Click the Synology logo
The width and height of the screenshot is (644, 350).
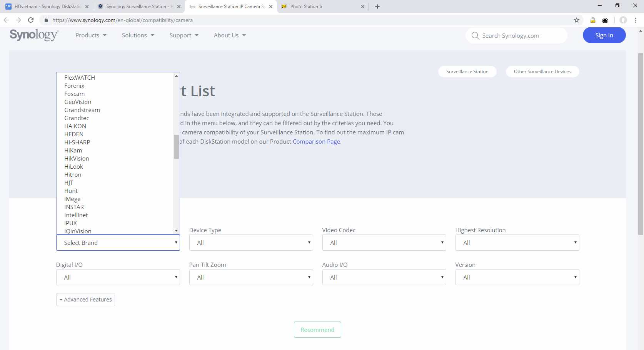(x=34, y=35)
